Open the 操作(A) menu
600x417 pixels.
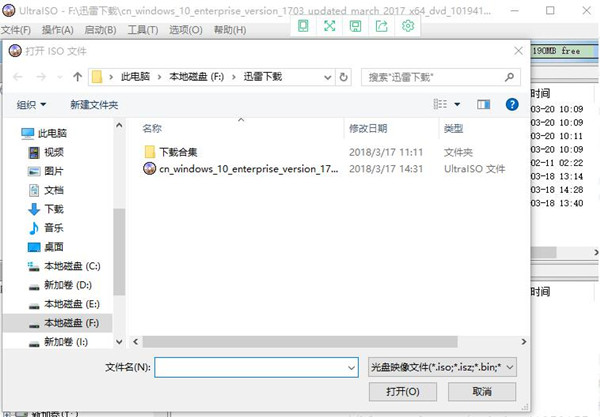click(58, 30)
